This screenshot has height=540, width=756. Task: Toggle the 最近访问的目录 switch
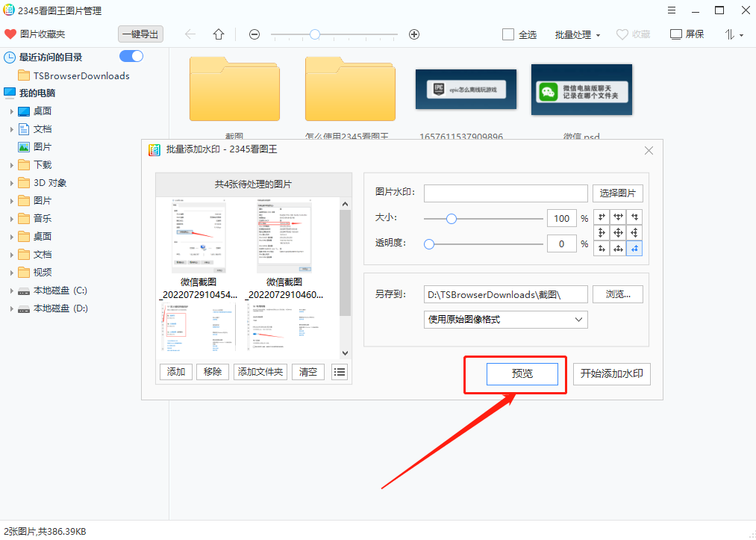click(131, 57)
